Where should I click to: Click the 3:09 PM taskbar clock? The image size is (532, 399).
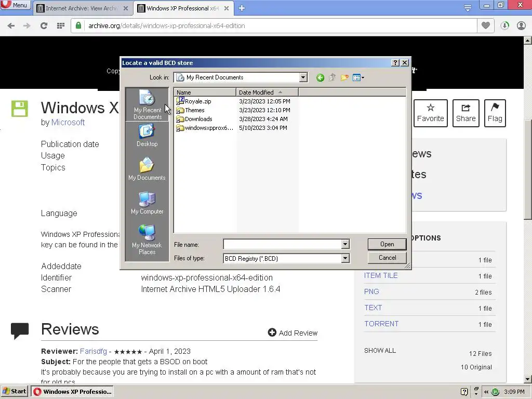pyautogui.click(x=514, y=392)
